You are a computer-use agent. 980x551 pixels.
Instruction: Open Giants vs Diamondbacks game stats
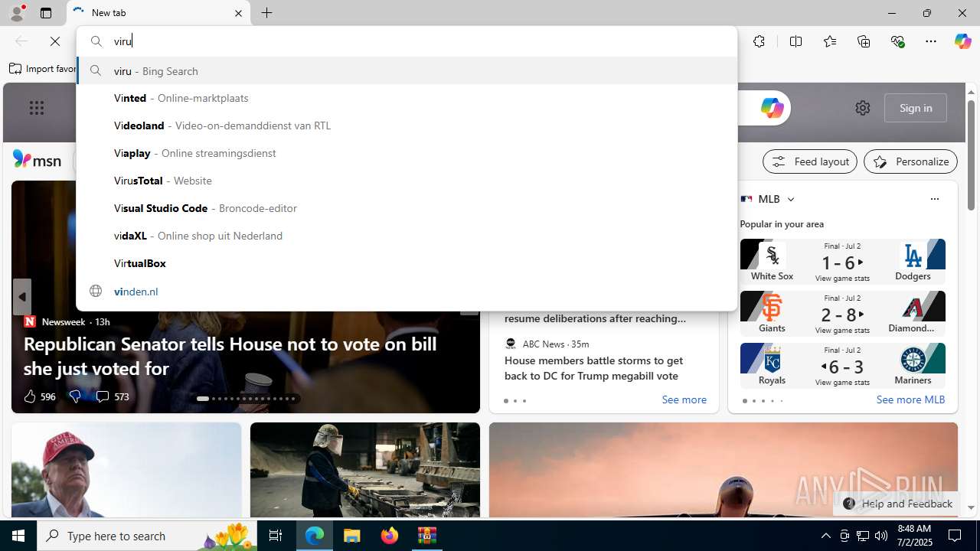(x=842, y=314)
